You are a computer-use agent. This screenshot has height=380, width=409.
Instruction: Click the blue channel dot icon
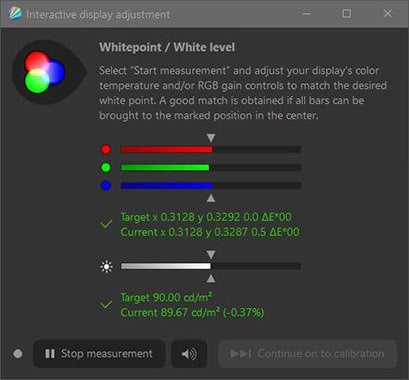tap(106, 185)
